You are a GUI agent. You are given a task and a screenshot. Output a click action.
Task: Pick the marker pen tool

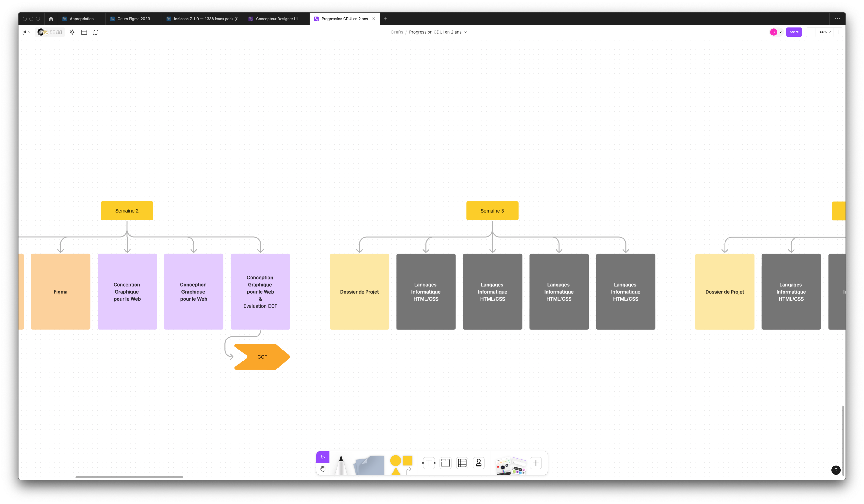[341, 465]
